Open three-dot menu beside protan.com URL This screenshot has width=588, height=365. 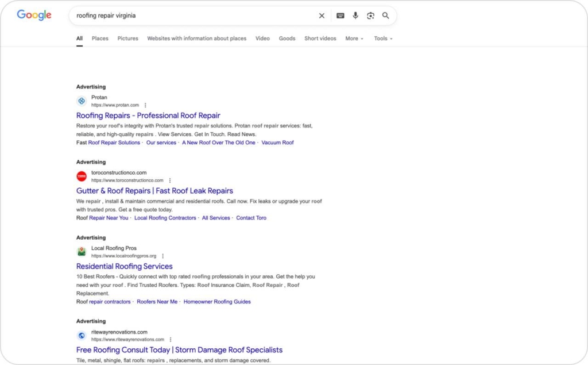coord(145,105)
